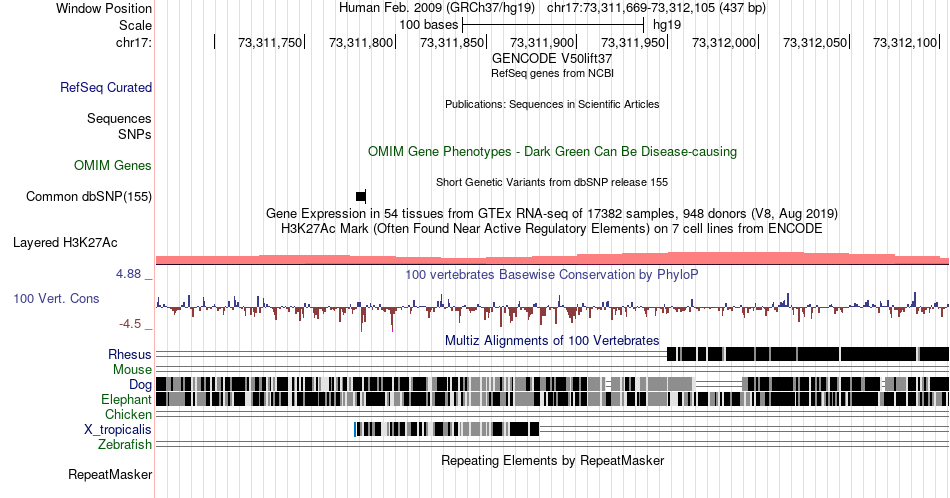Click the hg19 label beside scale bar
Screen dimensions: 950x498
[666, 25]
